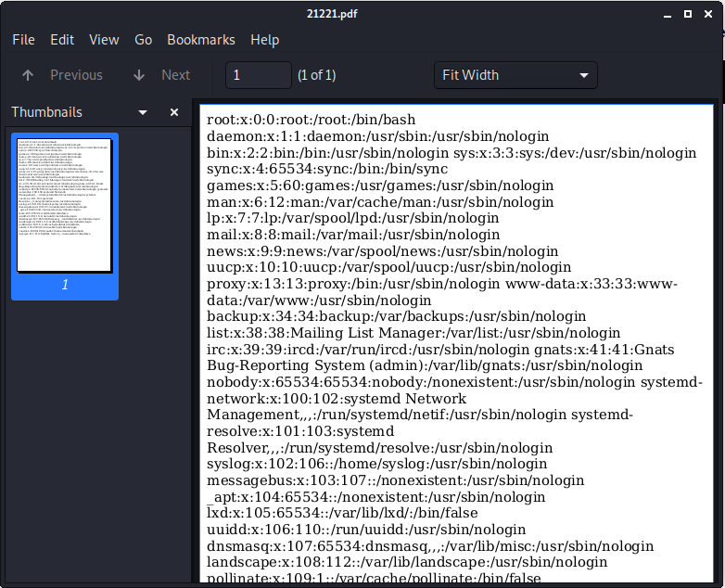Click the root:x:0:0 line in the document

(x=311, y=120)
